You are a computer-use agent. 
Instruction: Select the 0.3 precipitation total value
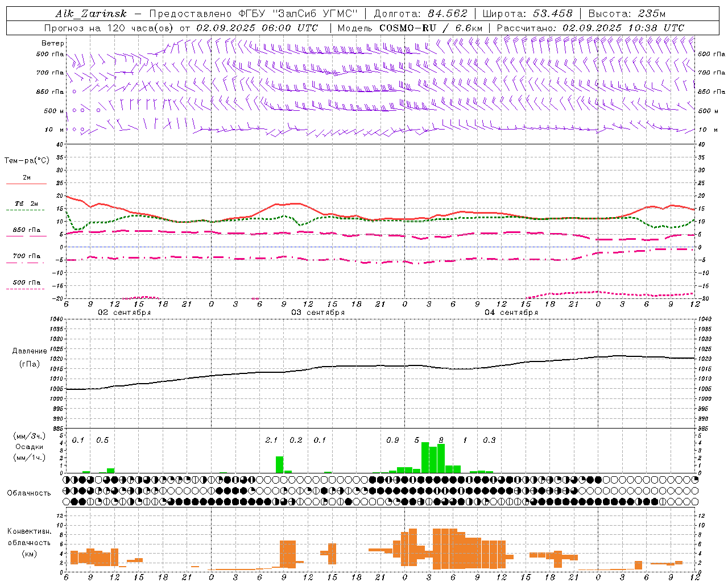489,440
